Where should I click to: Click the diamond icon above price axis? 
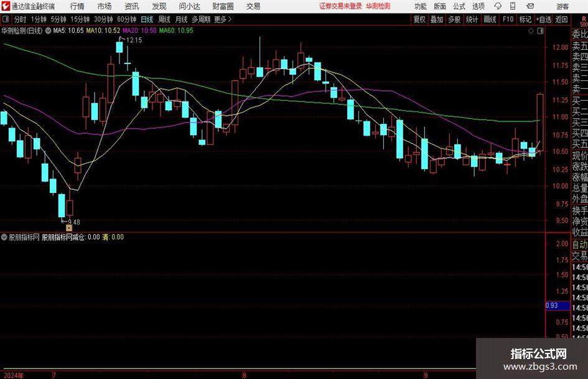coord(531,31)
